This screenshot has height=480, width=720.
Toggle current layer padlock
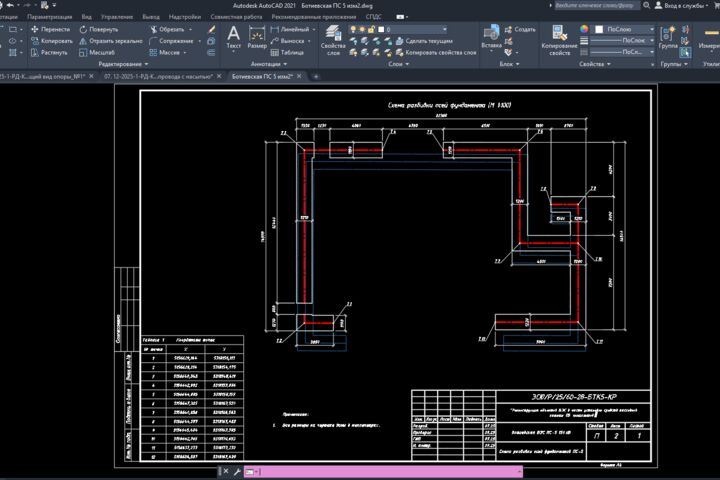pyautogui.click(x=371, y=29)
